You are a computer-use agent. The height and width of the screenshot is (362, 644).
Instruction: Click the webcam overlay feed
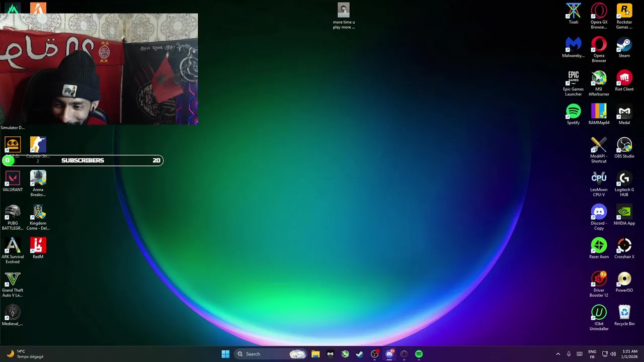99,69
